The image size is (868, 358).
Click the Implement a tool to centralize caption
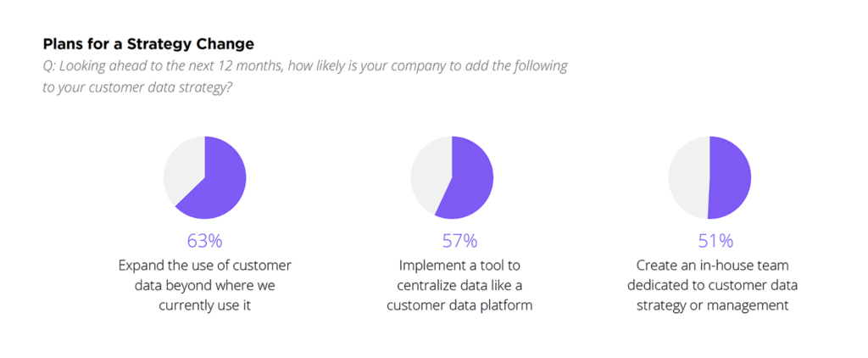tap(459, 285)
